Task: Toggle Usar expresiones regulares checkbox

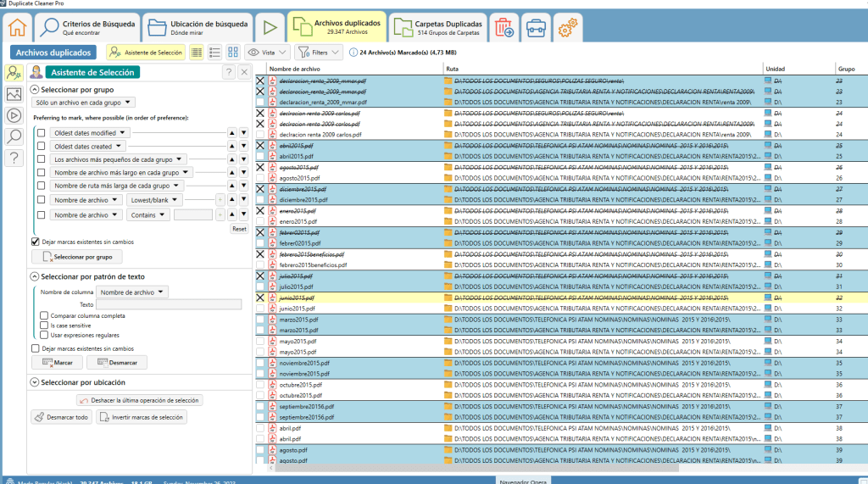Action: [x=44, y=335]
